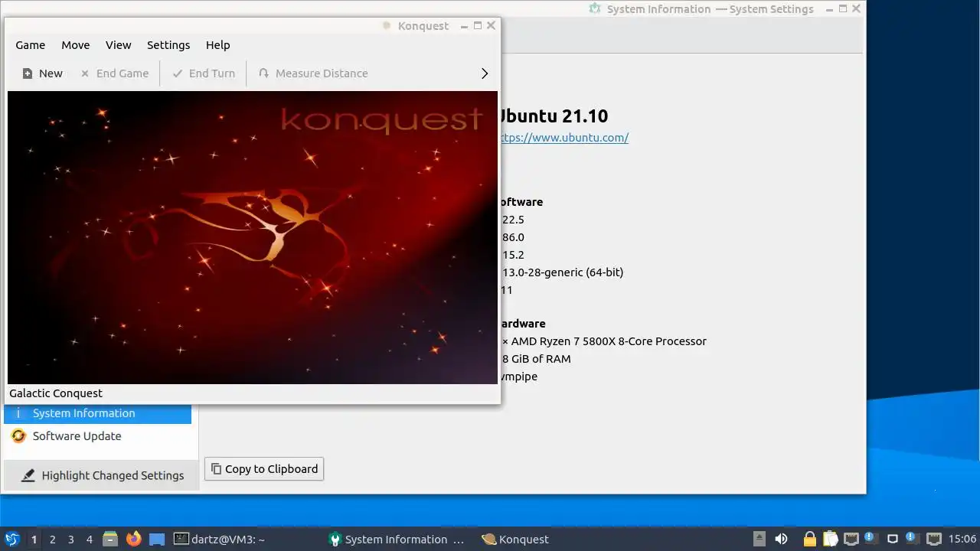
Task: Close the Konquest window
Action: 491,25
